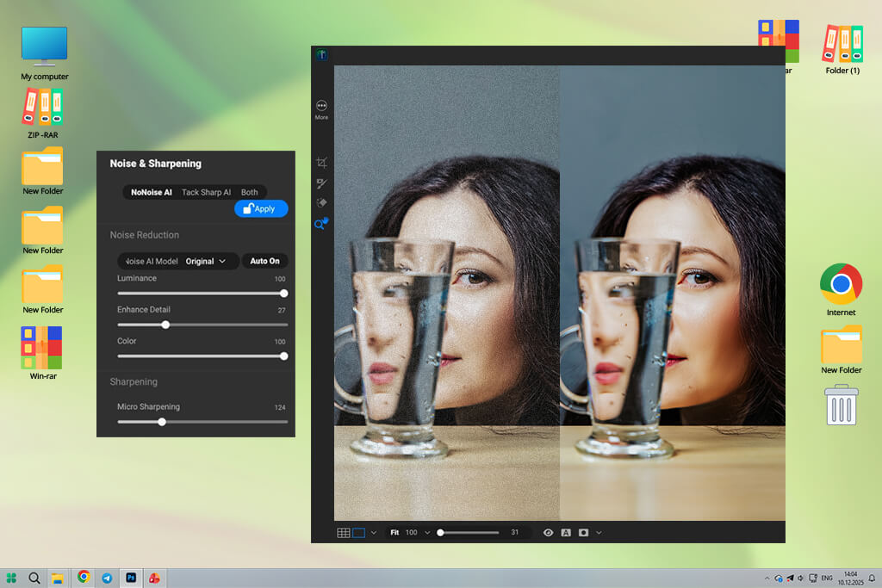Screen dimensions: 882x588
Task: Click the Noise Reduction section header
Action: [145, 235]
